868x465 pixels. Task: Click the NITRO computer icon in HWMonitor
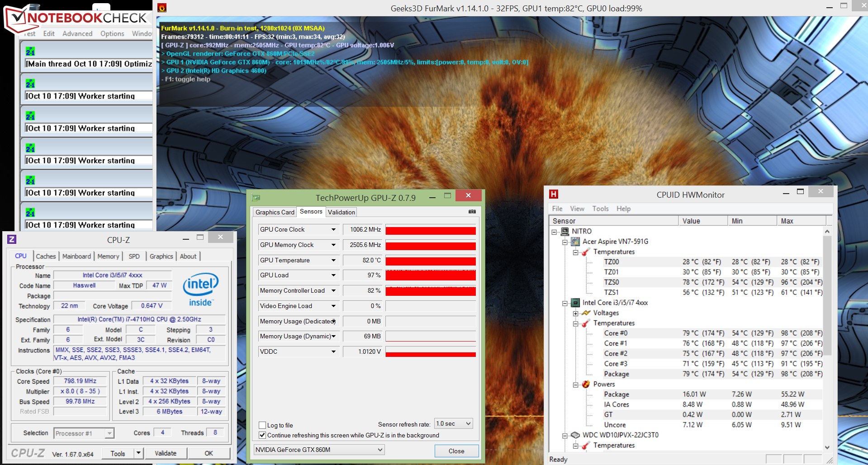click(x=565, y=231)
